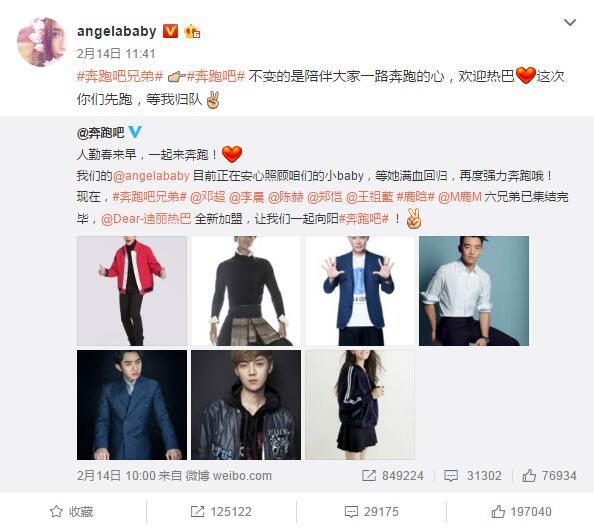Open the blue blazer hands-up photo
The width and height of the screenshot is (594, 531).
(360, 291)
